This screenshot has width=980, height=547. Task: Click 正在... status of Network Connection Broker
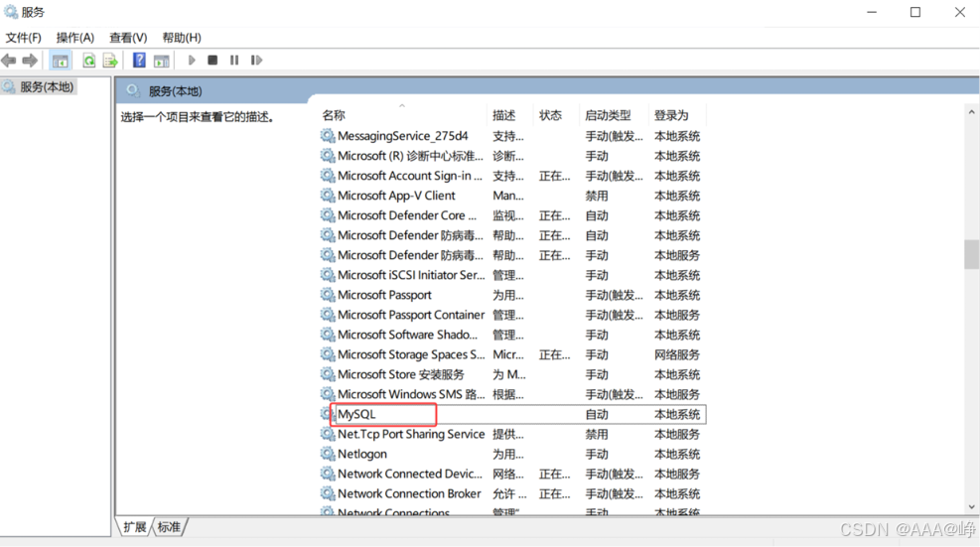click(554, 493)
